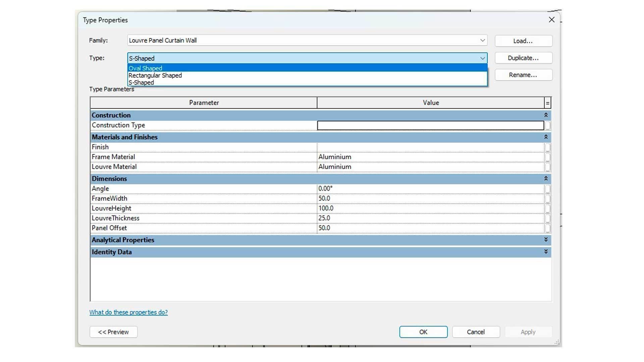Click associate parameter button for Angle

coord(547,189)
